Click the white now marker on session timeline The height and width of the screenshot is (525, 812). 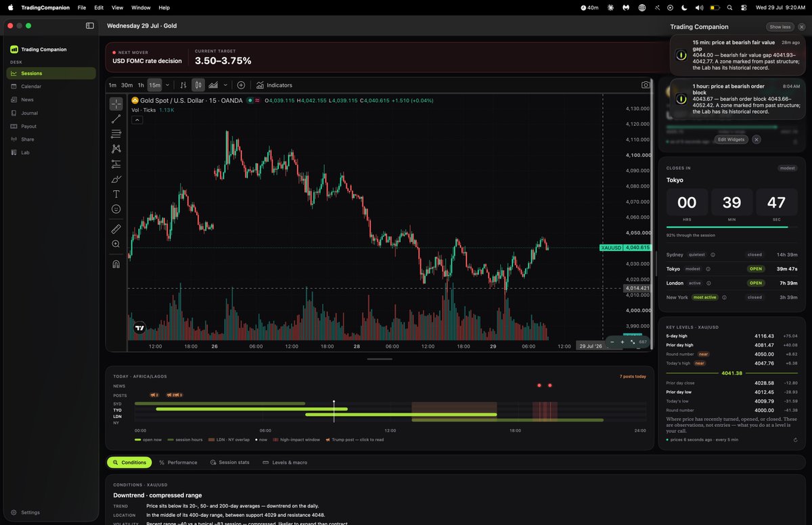(334, 411)
